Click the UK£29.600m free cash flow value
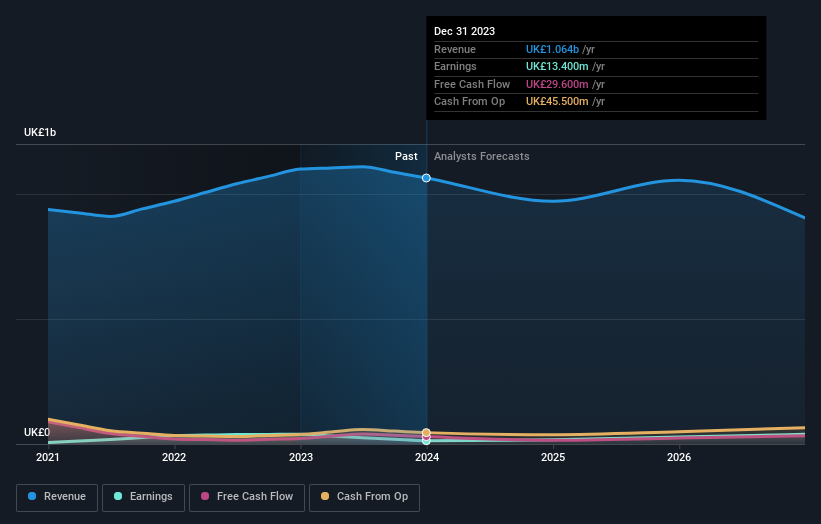The width and height of the screenshot is (821, 524). (x=557, y=84)
